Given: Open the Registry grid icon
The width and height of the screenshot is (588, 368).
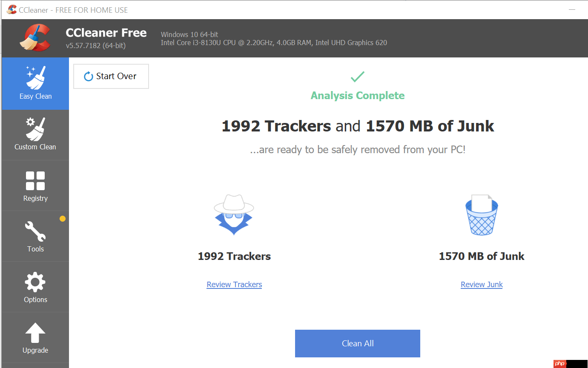Looking at the screenshot, I should pos(35,181).
